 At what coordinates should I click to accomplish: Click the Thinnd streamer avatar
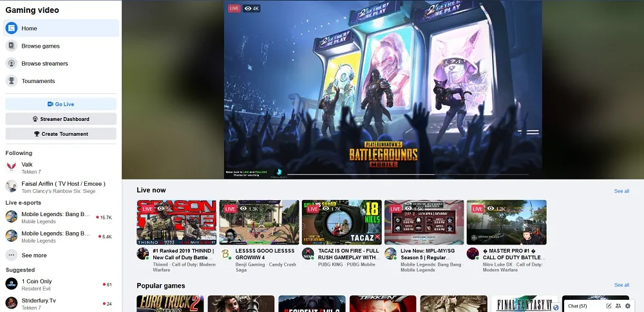coord(142,253)
